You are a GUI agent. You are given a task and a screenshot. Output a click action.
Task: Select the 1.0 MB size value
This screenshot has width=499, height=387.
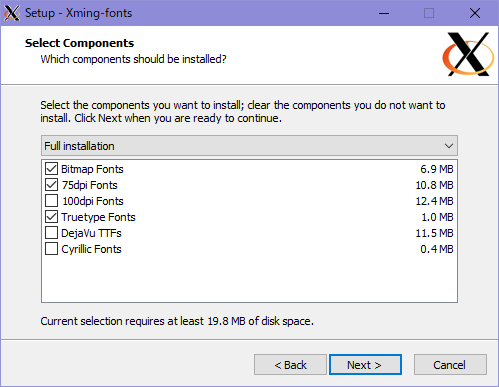click(437, 217)
